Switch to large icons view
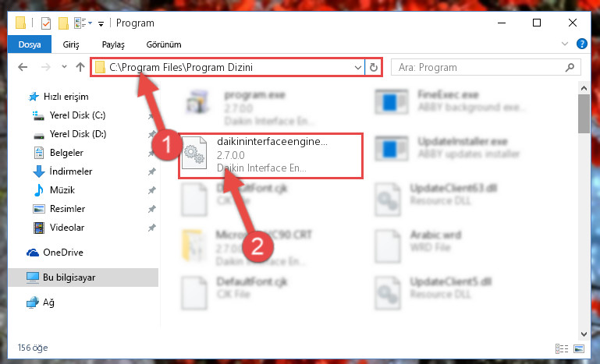600x364 pixels. pyautogui.click(x=579, y=348)
